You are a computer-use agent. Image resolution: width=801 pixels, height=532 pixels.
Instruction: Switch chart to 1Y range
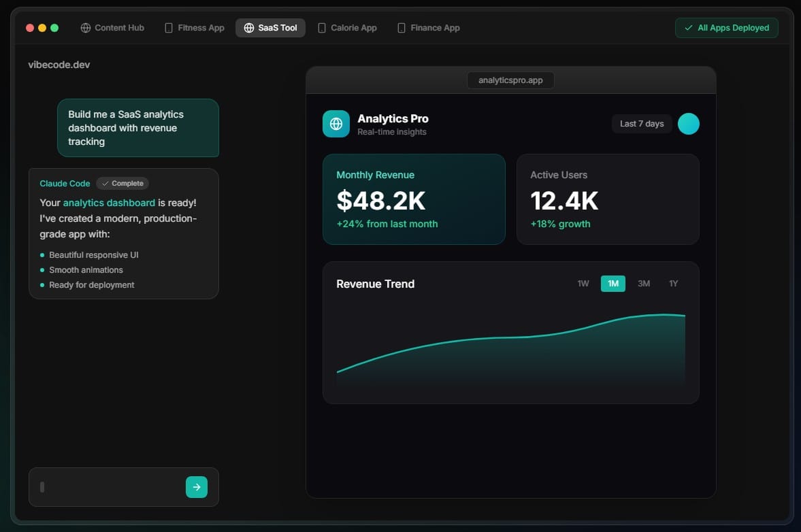click(x=673, y=284)
